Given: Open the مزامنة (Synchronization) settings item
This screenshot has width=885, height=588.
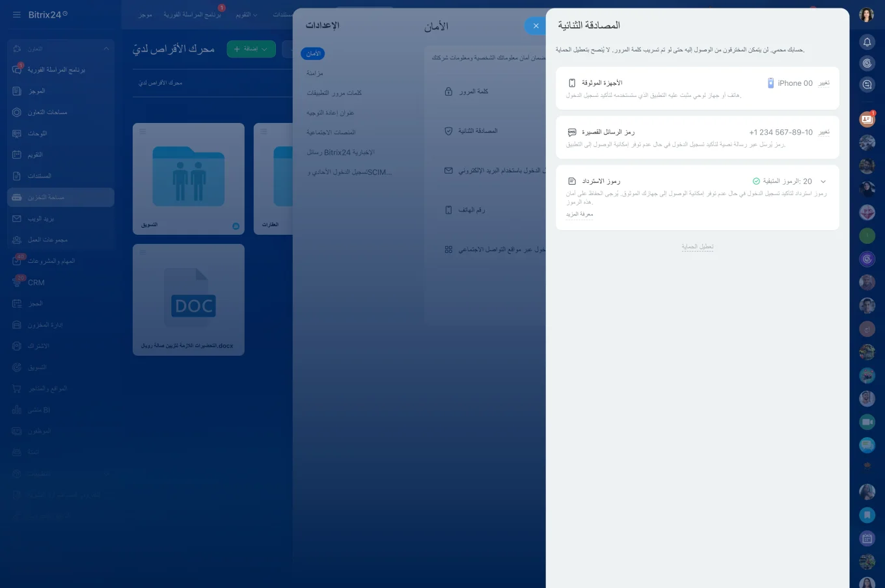Looking at the screenshot, I should click(x=315, y=73).
